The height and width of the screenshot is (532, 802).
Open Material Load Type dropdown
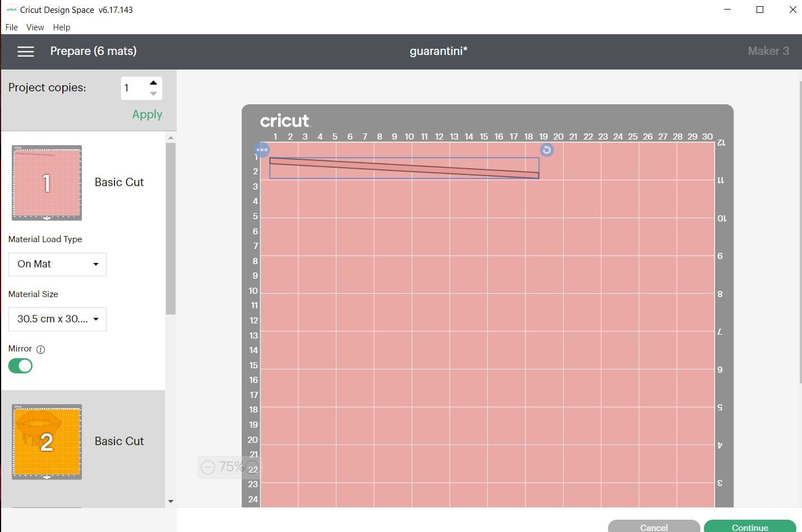[x=57, y=264]
